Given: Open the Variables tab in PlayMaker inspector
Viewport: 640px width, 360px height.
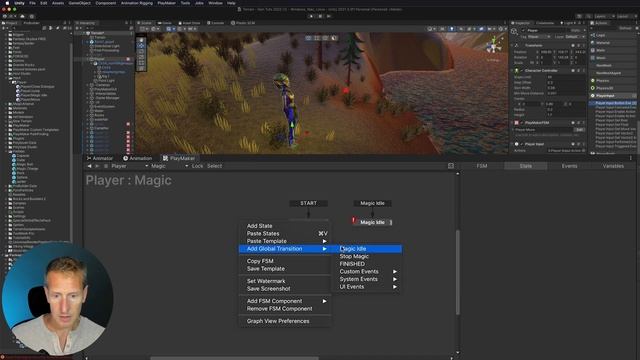Looking at the screenshot, I should (613, 166).
